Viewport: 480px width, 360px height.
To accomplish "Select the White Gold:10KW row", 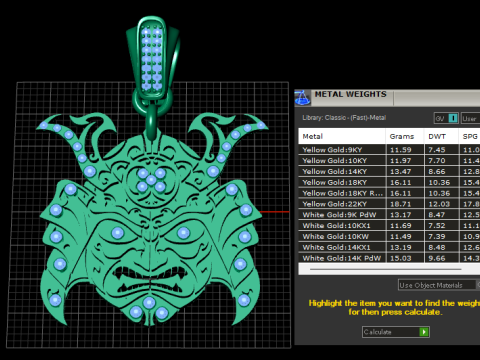I will point(389,237).
